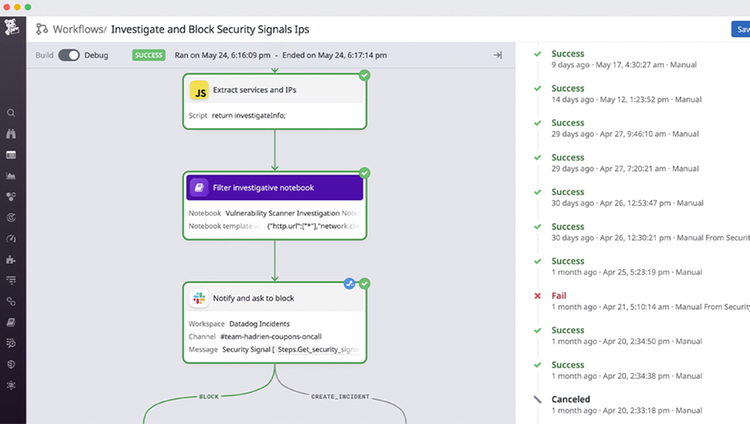Viewport: 750px width, 424px height.
Task: Click the JS icon on Extract services step
Action: (199, 90)
